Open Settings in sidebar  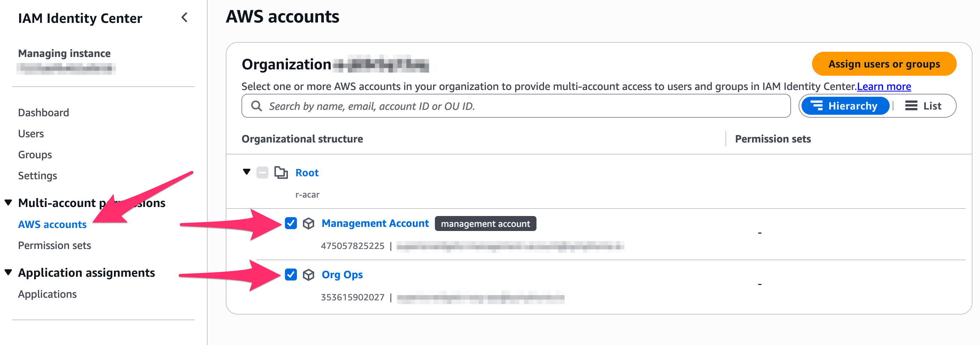pos(37,175)
